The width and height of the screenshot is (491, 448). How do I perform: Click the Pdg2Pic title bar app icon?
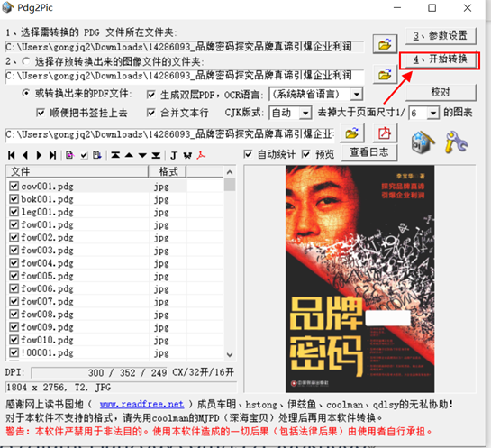(8, 7)
